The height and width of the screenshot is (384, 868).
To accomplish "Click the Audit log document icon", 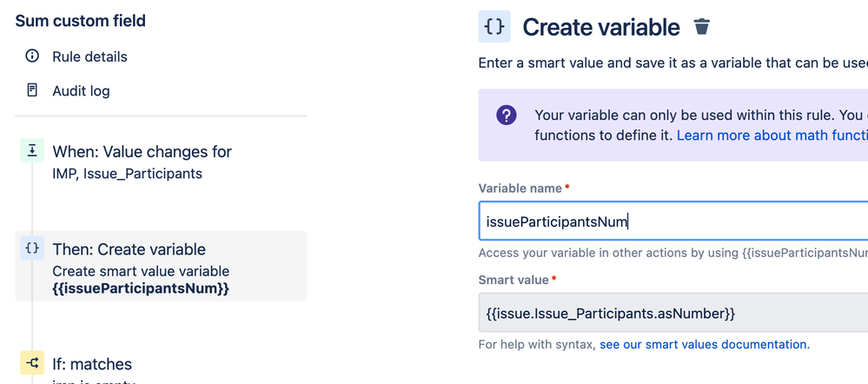I will click(x=32, y=90).
